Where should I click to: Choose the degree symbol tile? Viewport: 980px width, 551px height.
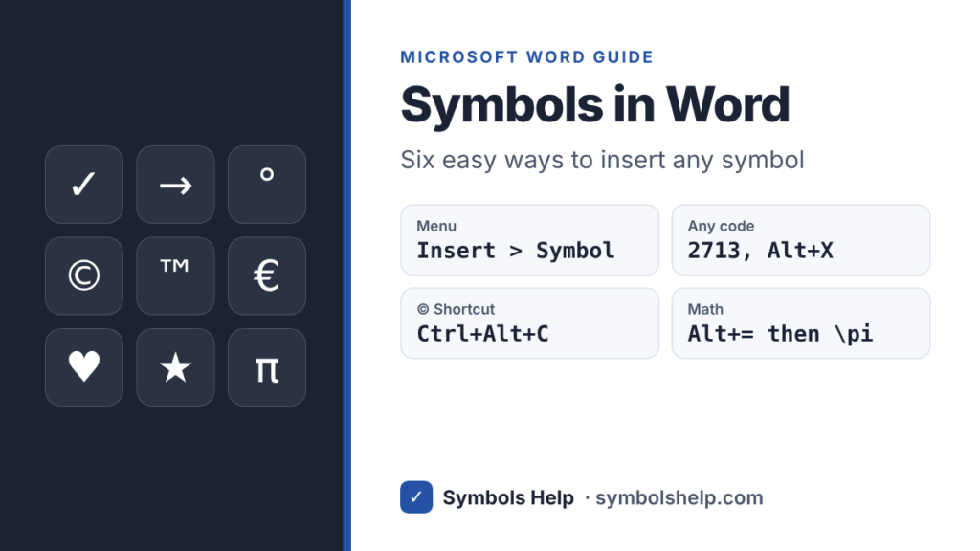(x=267, y=185)
